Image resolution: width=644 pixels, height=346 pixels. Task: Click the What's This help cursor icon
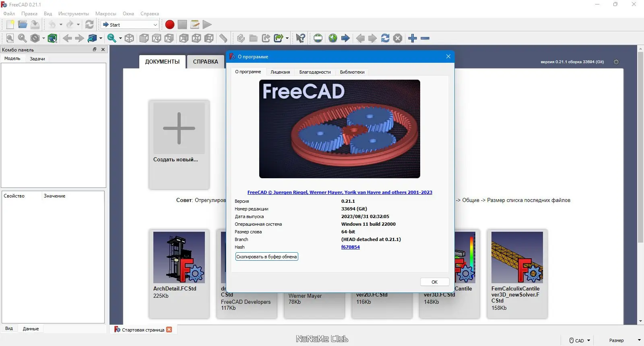pos(300,38)
